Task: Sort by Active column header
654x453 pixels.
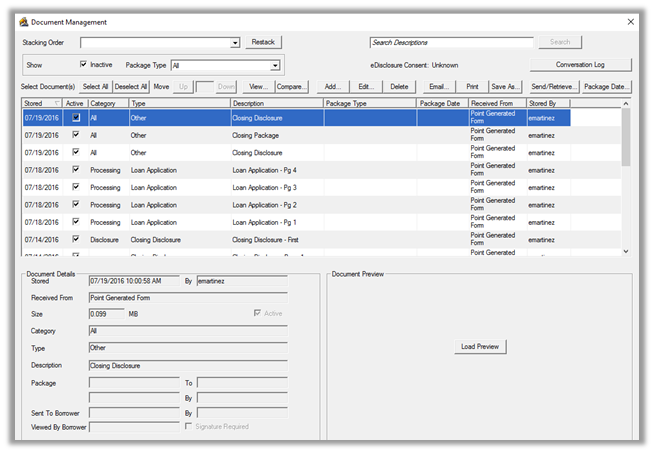Action: click(x=75, y=103)
